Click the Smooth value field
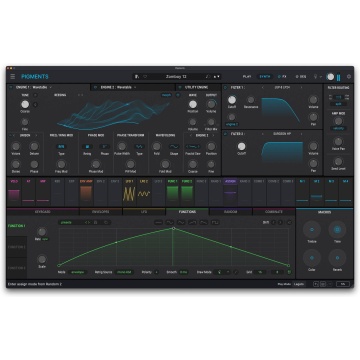This screenshot has height=360, width=360. pyautogui.click(x=184, y=272)
